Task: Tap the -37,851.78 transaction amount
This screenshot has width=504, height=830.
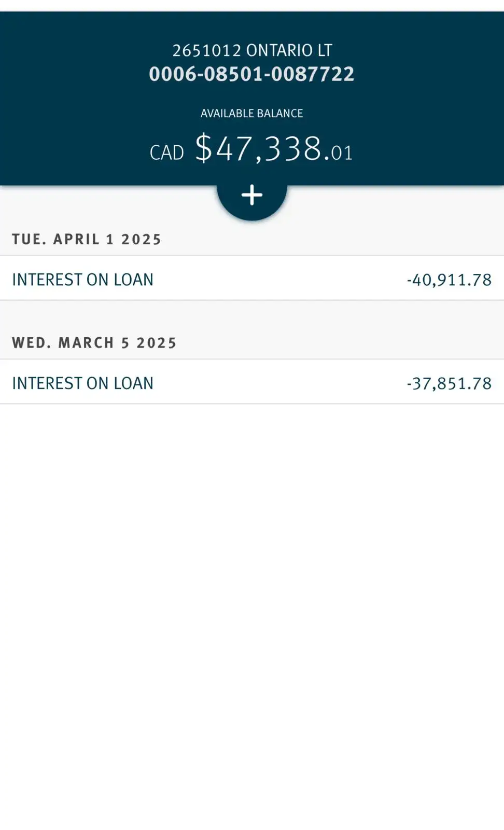Action: 449,383
